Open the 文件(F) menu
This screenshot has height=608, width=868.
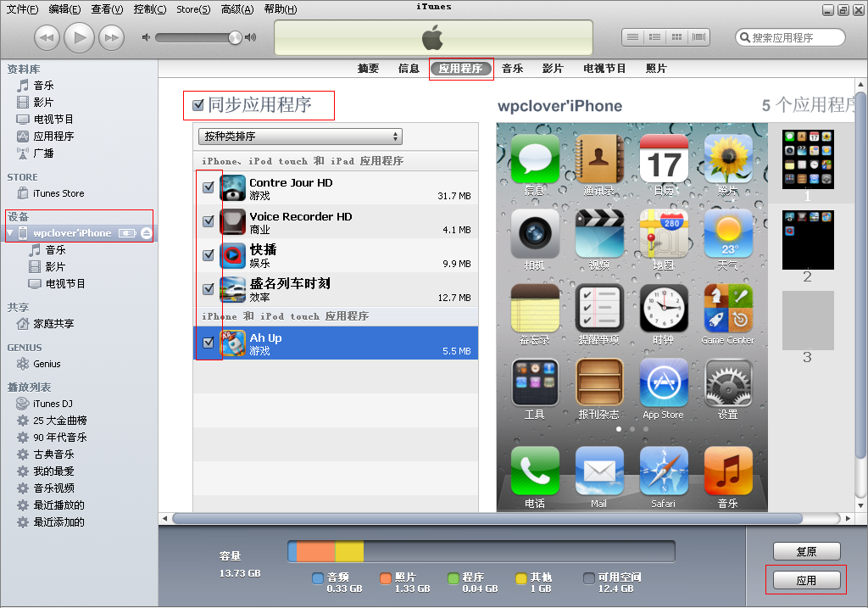coord(22,8)
